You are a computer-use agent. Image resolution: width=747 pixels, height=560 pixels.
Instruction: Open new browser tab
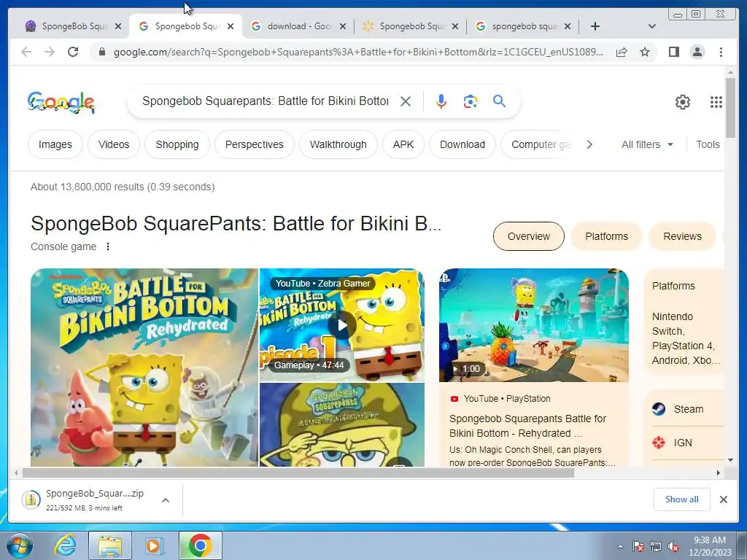point(595,26)
